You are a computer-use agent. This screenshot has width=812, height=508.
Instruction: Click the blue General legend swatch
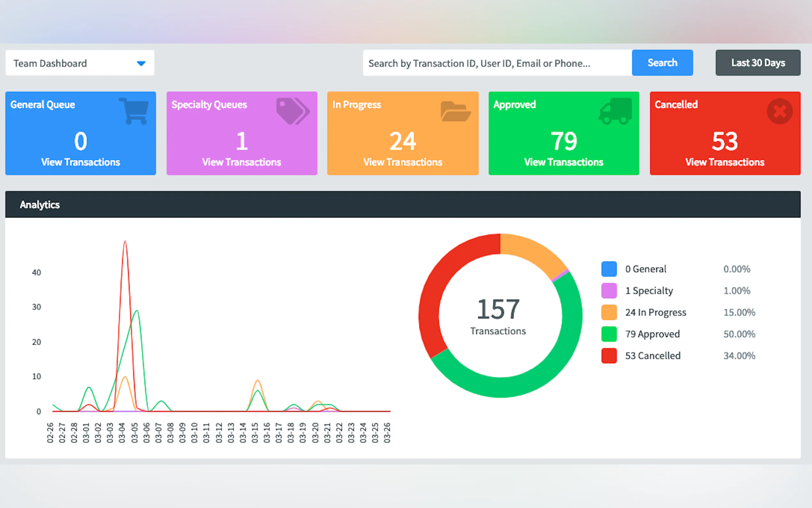point(609,269)
